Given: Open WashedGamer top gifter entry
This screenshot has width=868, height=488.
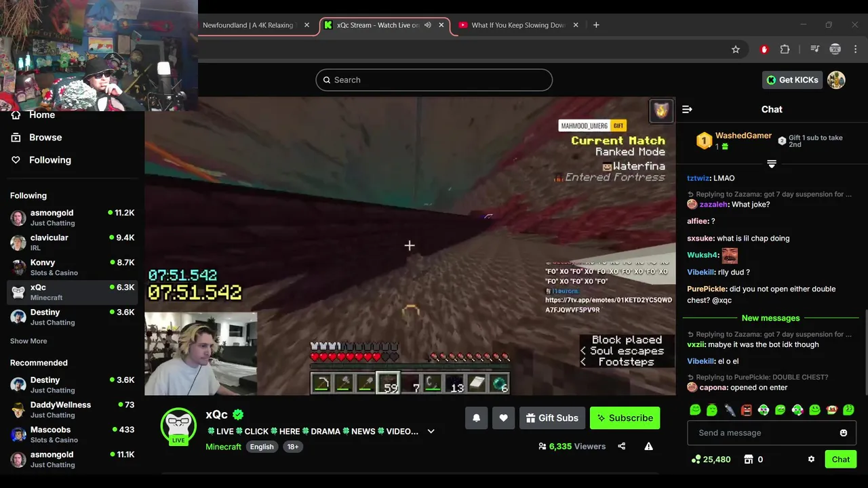Looking at the screenshot, I should tap(734, 140).
